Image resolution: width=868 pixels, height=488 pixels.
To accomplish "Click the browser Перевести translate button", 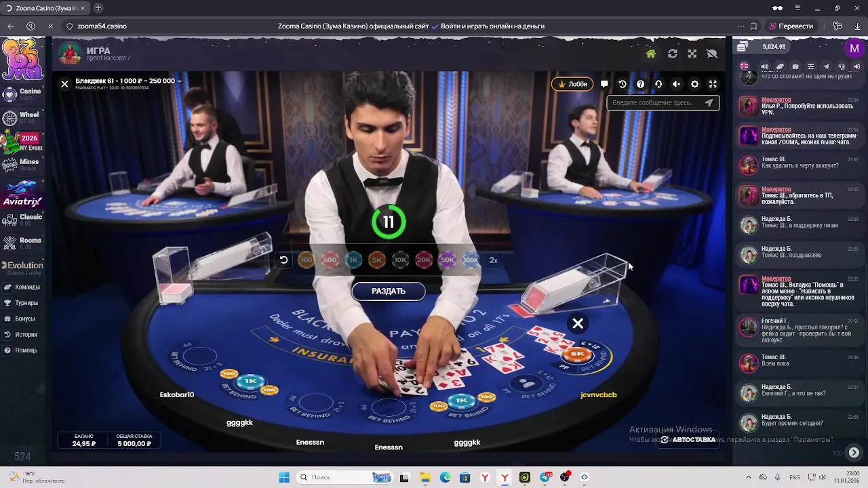I will (791, 26).
